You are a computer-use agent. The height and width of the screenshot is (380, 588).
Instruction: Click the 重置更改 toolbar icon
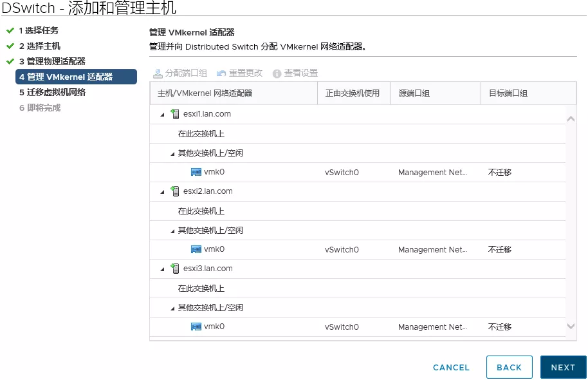pos(221,73)
